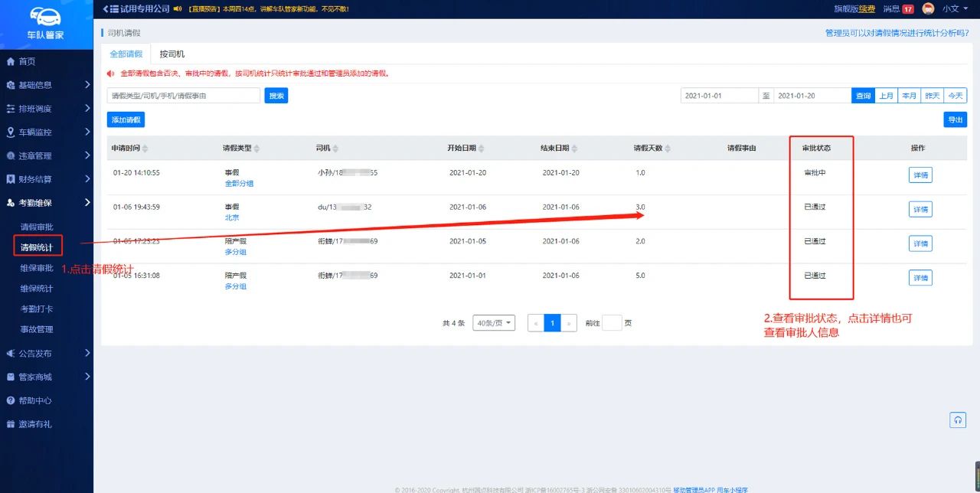980x493 pixels.
Task: Open the 40条/页 page size dropdown
Action: click(x=494, y=323)
